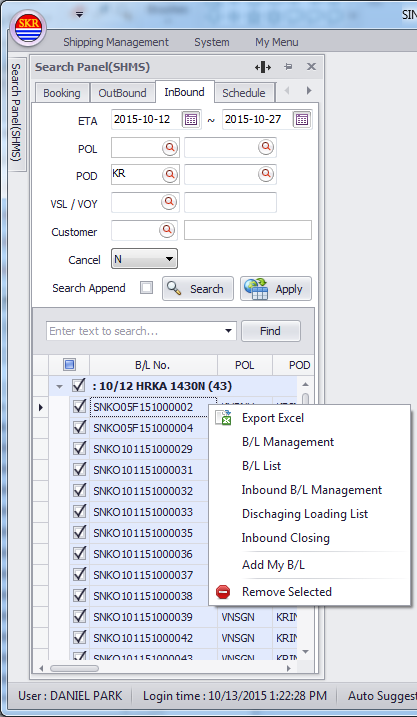417x717 pixels.
Task: Open the ETA start date calendar picker
Action: (191, 120)
